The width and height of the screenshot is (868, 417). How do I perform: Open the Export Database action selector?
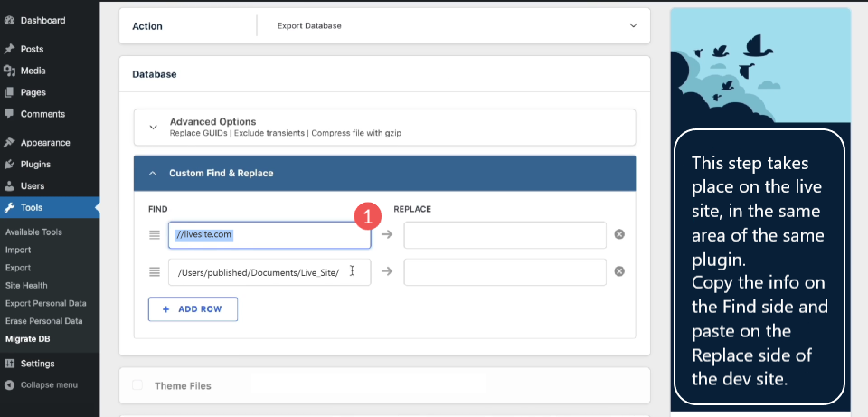pyautogui.click(x=453, y=25)
